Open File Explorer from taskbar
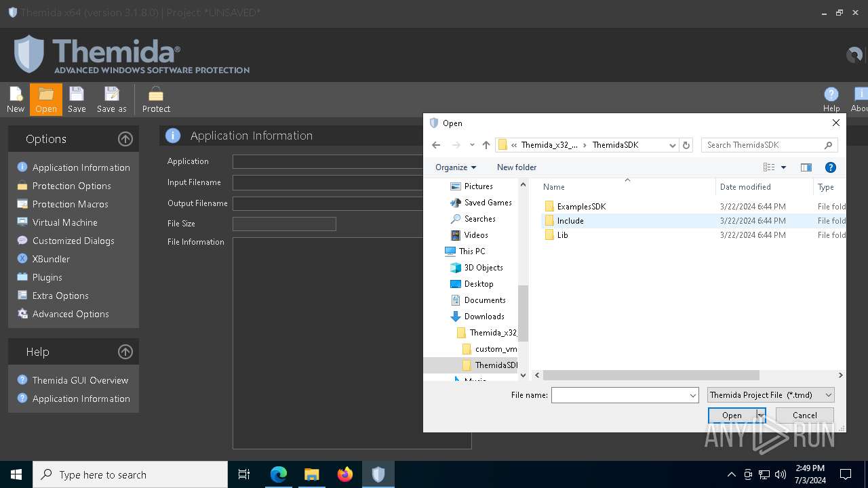The width and height of the screenshot is (868, 488). click(x=312, y=474)
